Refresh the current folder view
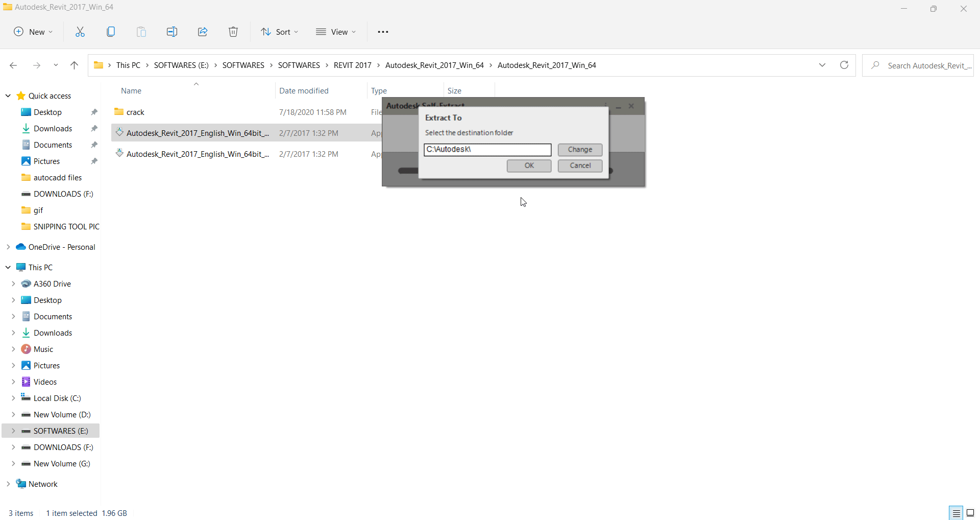The height and width of the screenshot is (520, 980). pos(844,65)
